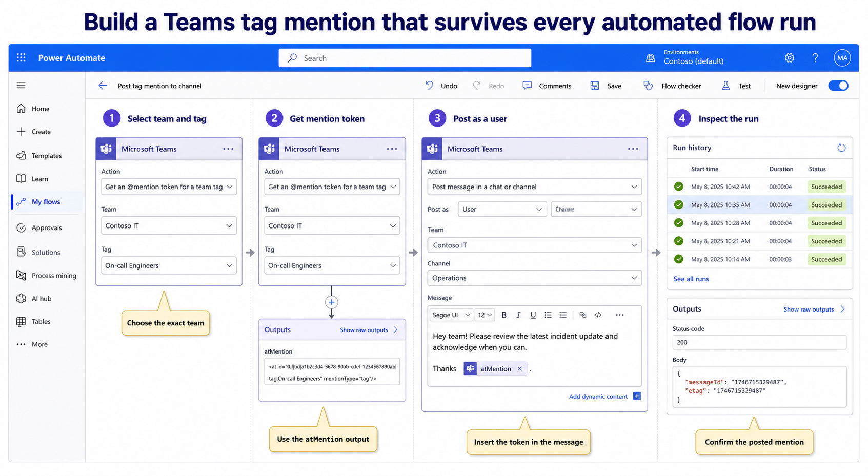The width and height of the screenshot is (868, 476).
Task: Open the Help question mark icon
Action: click(x=815, y=58)
